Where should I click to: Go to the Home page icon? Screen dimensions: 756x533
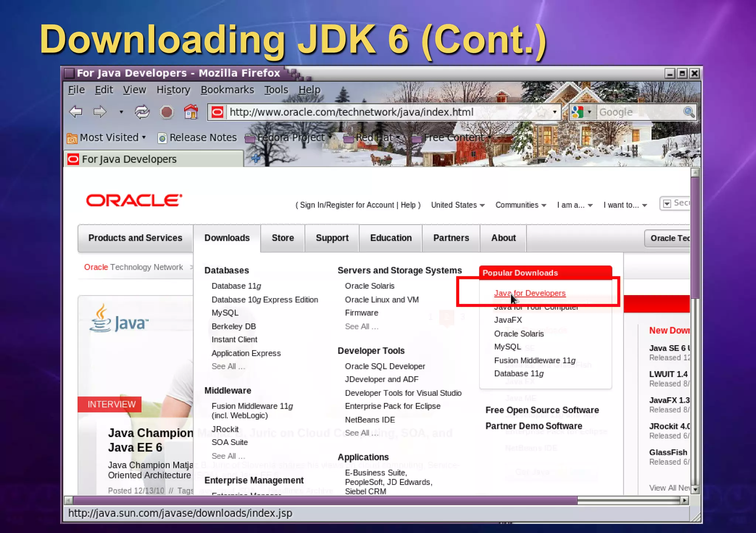[x=191, y=111]
